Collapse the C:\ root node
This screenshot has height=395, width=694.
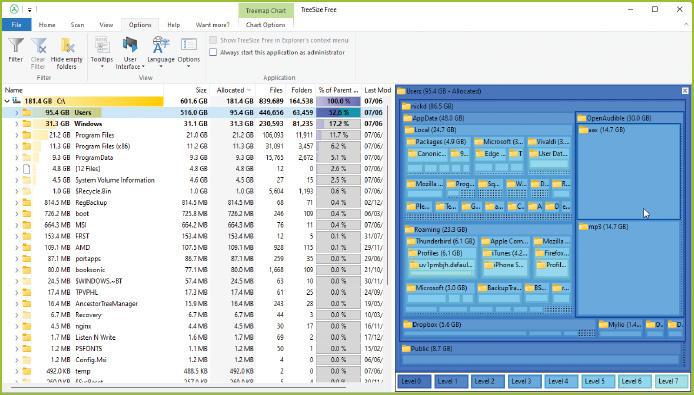point(7,101)
